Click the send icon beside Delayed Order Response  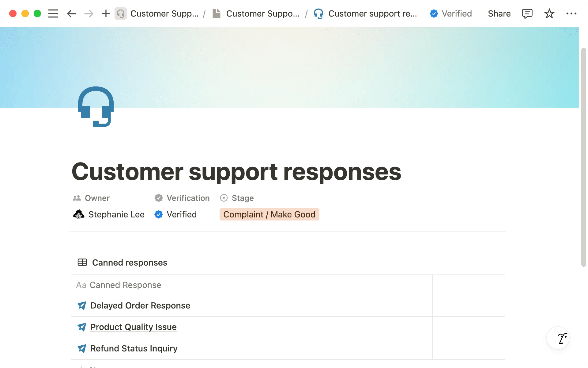[x=81, y=305]
